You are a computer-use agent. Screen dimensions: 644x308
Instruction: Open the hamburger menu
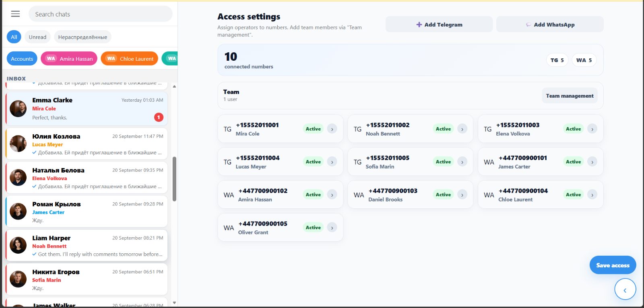point(15,14)
